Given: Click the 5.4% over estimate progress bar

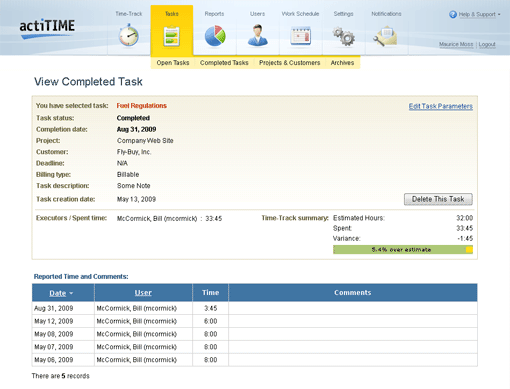Looking at the screenshot, I should point(403,250).
